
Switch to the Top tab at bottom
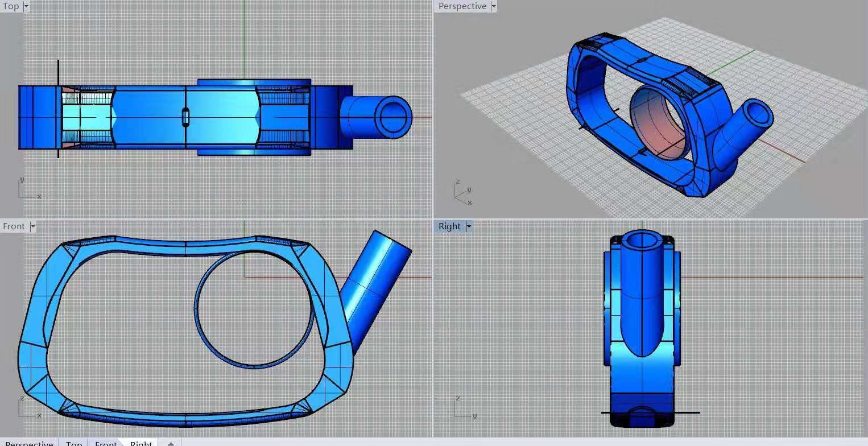74,443
